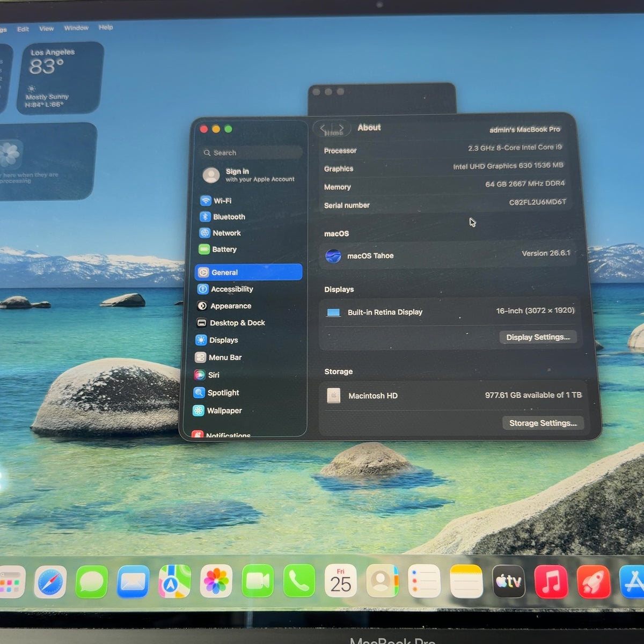The width and height of the screenshot is (644, 644).
Task: Click the About title in toolbar
Action: (369, 128)
